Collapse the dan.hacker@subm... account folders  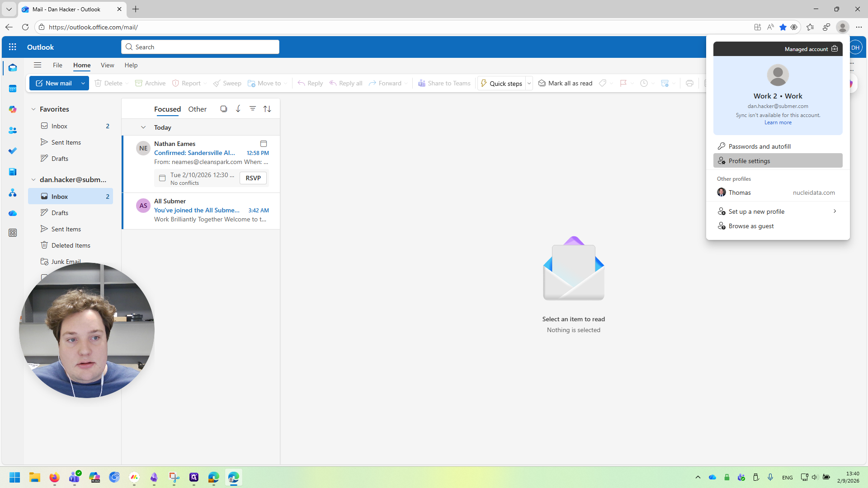click(33, 180)
